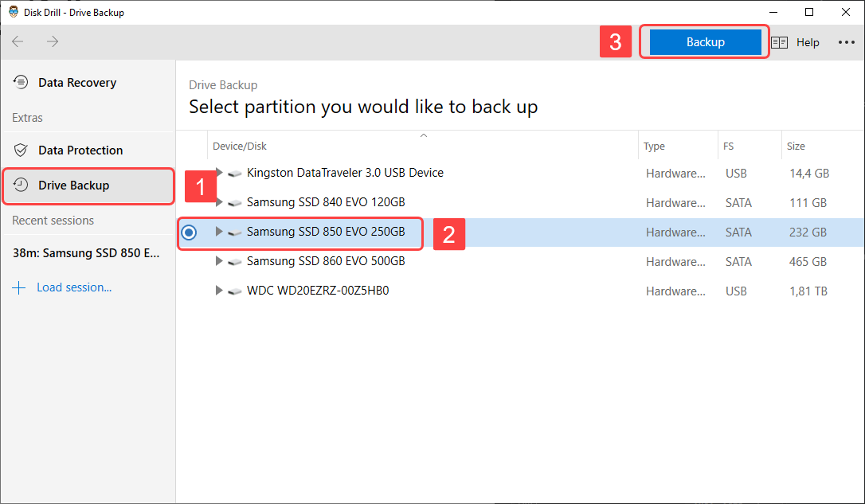Screen dimensions: 865x504
Task: Click SATA cell in Samsung 840 EVO row
Action: click(x=738, y=203)
